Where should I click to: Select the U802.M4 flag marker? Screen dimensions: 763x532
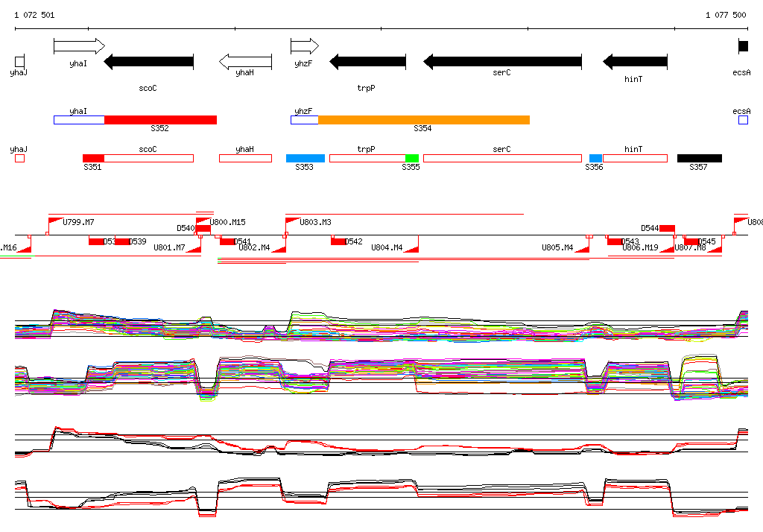point(279,248)
